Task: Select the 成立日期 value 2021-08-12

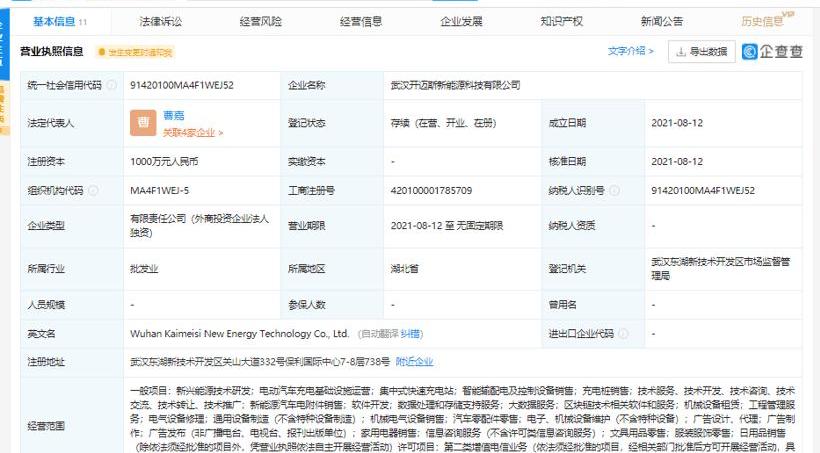Action: [677, 123]
